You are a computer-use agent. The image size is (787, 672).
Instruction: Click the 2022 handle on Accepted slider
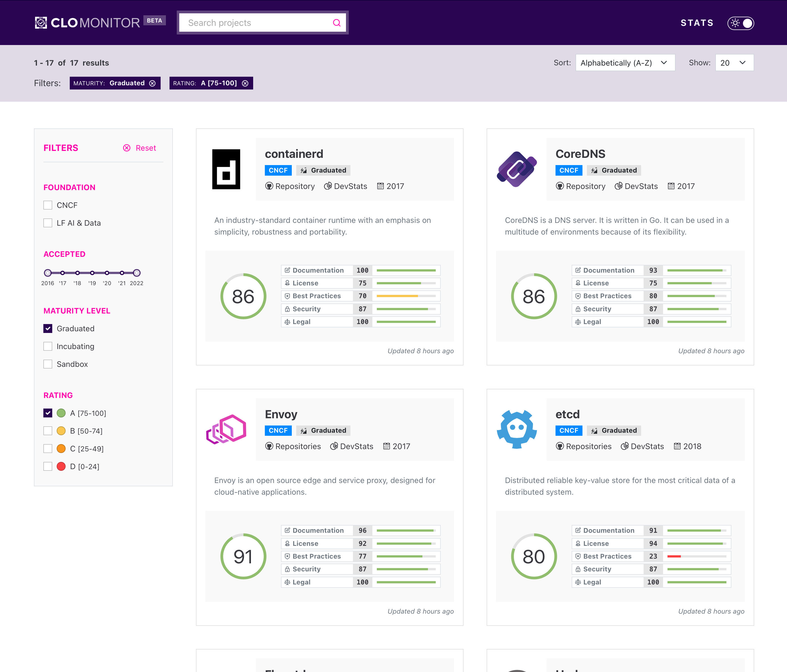(x=137, y=273)
